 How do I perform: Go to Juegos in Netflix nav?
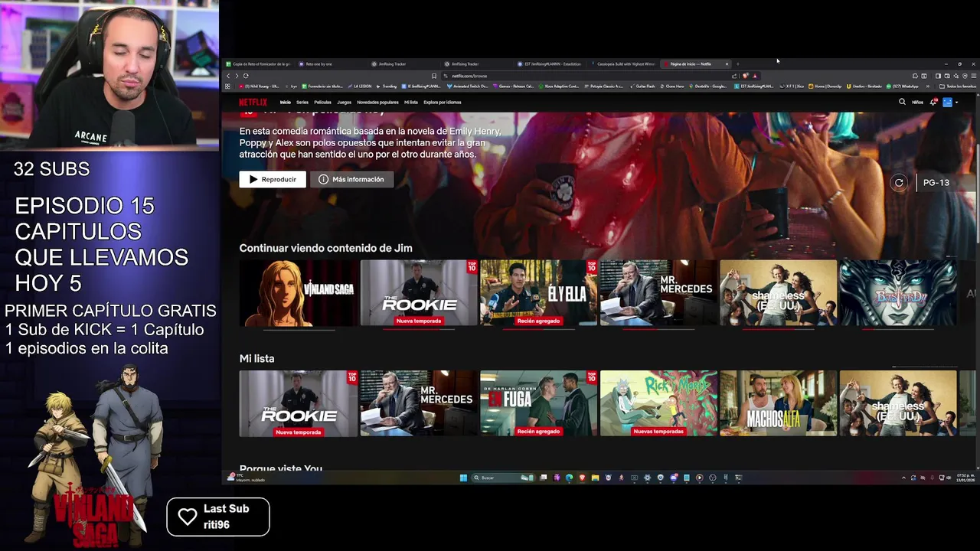344,102
